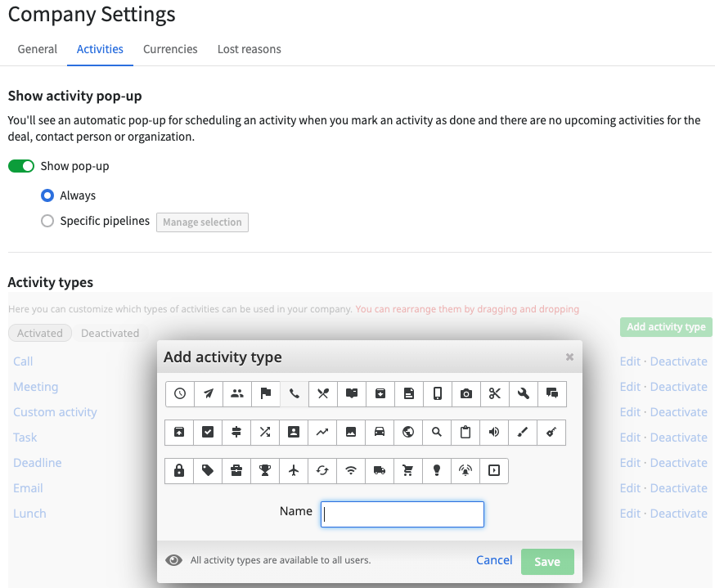
Task: Pick the scissors icon in the icon picker
Action: (x=494, y=393)
